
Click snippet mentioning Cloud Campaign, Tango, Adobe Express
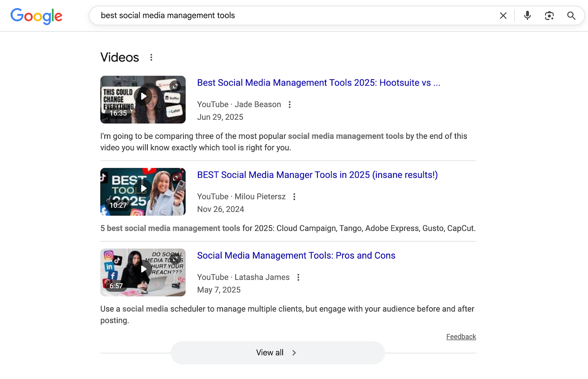coord(288,228)
